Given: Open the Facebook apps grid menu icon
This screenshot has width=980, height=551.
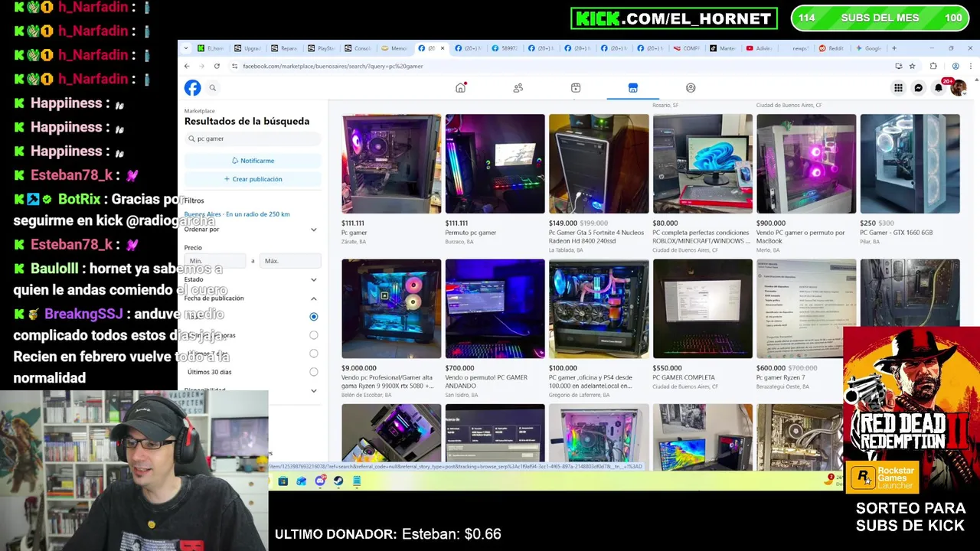Looking at the screenshot, I should pyautogui.click(x=898, y=88).
